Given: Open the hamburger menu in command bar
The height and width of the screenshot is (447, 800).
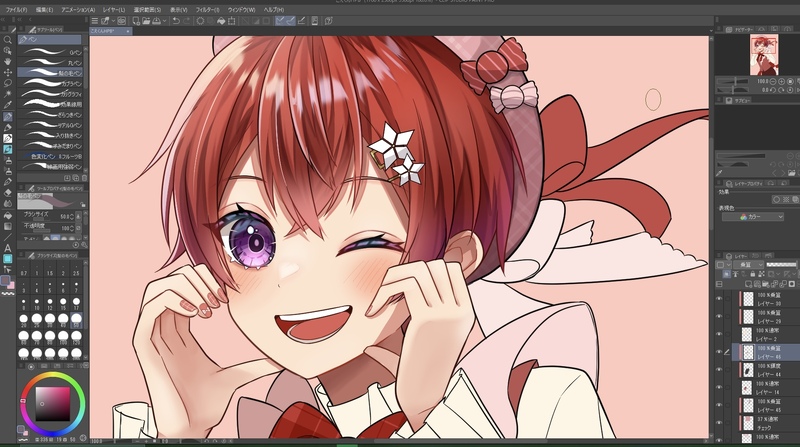Looking at the screenshot, I should point(95,21).
